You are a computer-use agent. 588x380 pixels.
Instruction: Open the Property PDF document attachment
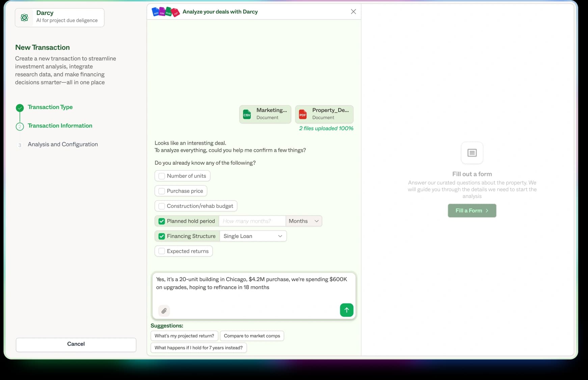coord(324,114)
